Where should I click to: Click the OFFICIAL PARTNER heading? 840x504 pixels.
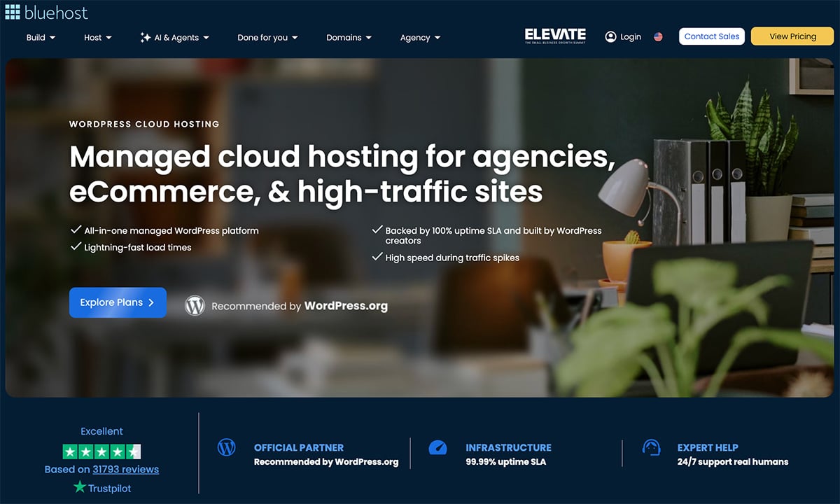tap(299, 447)
